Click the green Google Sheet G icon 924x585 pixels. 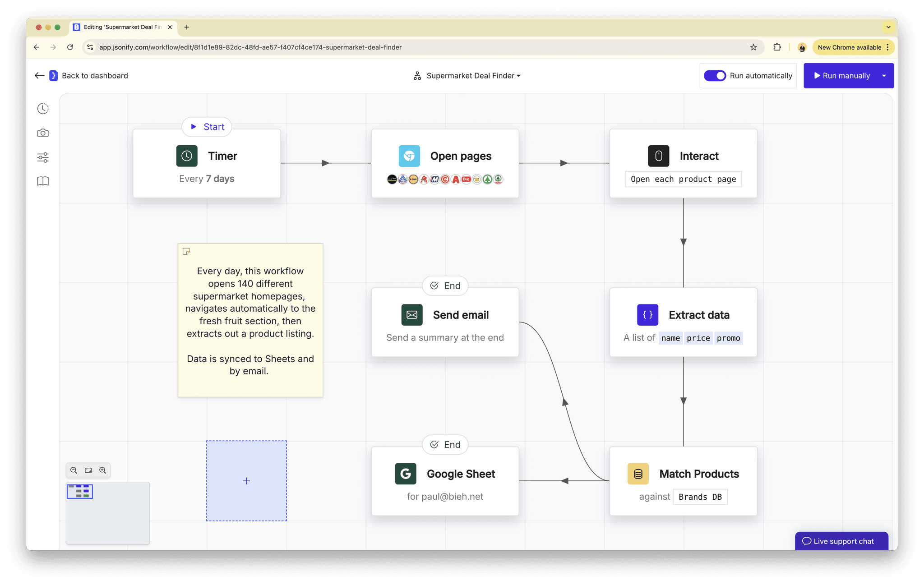(406, 474)
